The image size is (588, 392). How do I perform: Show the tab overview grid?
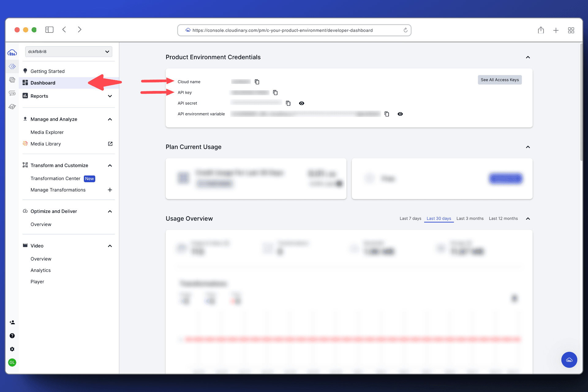point(571,30)
